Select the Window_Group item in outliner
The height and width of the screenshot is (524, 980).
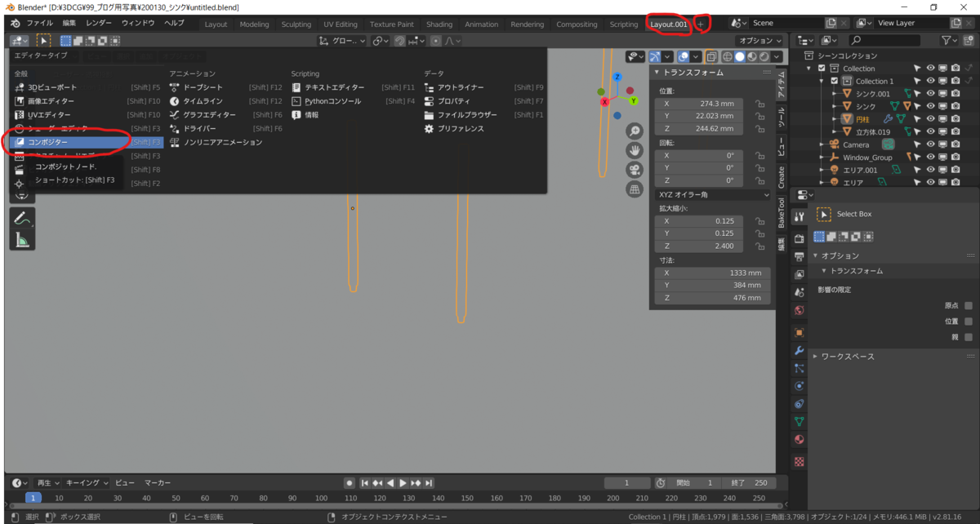[x=867, y=158]
